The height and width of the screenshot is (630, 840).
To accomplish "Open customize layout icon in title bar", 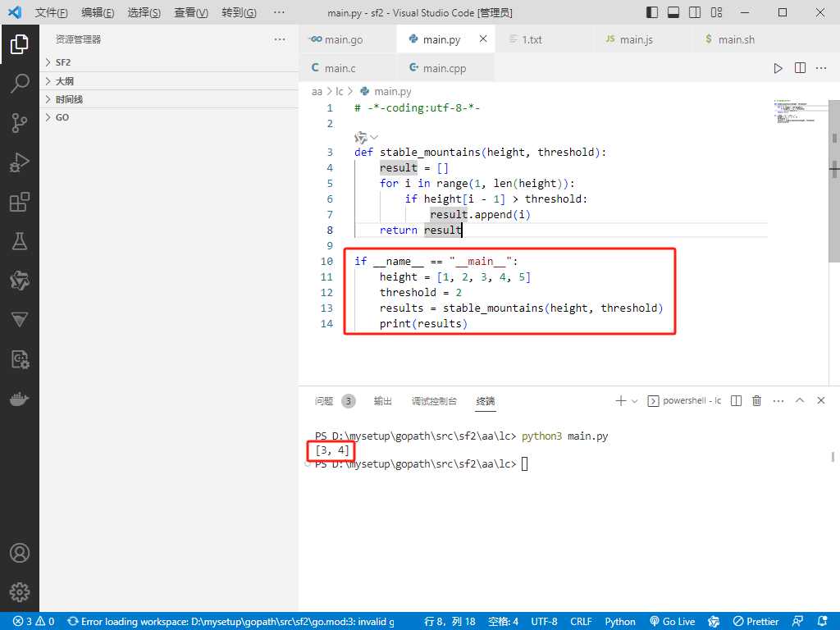I will 716,12.
